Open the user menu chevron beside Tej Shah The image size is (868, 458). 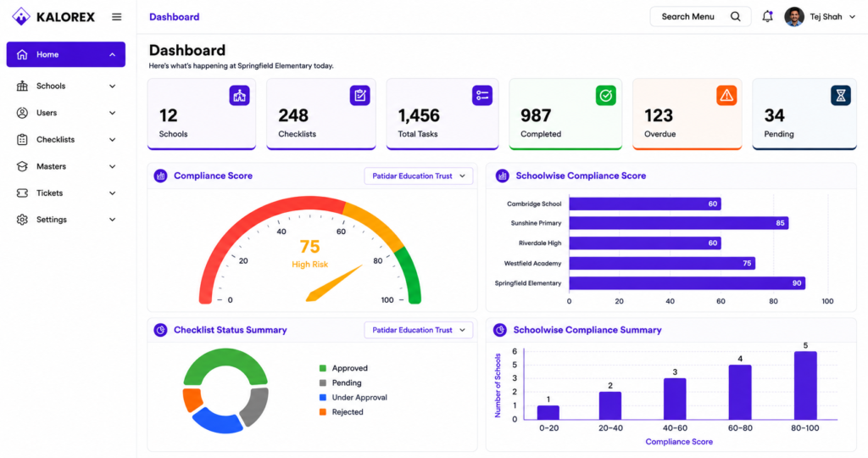click(x=853, y=17)
